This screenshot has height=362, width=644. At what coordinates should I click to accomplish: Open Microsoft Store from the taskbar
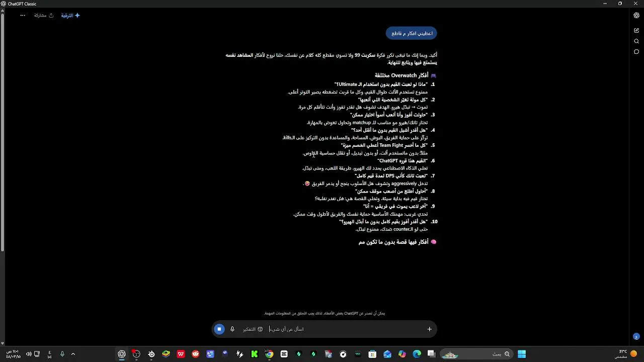coord(372,354)
